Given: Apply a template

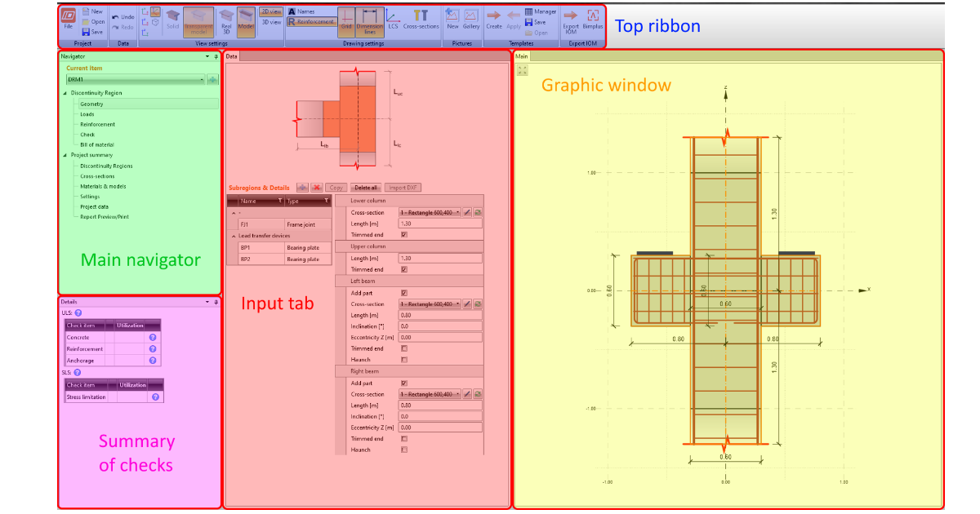Looking at the screenshot, I should (514, 20).
